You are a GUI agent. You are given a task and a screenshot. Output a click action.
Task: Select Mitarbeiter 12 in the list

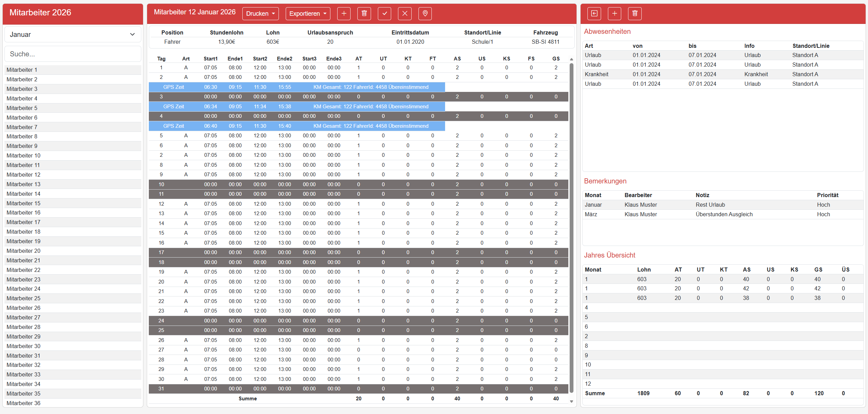coord(73,175)
